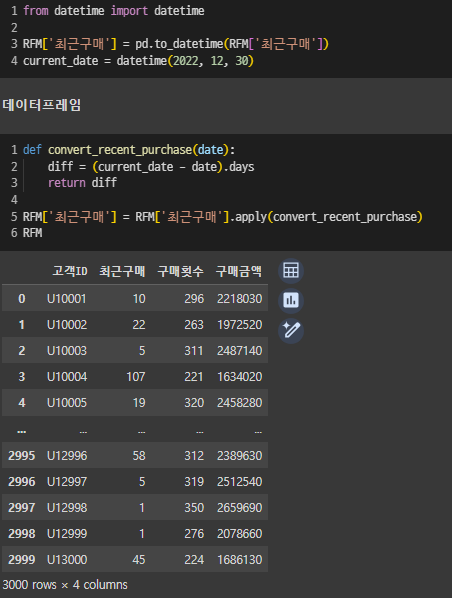Click cell U13000 in the table
The height and width of the screenshot is (598, 452).
click(x=67, y=560)
